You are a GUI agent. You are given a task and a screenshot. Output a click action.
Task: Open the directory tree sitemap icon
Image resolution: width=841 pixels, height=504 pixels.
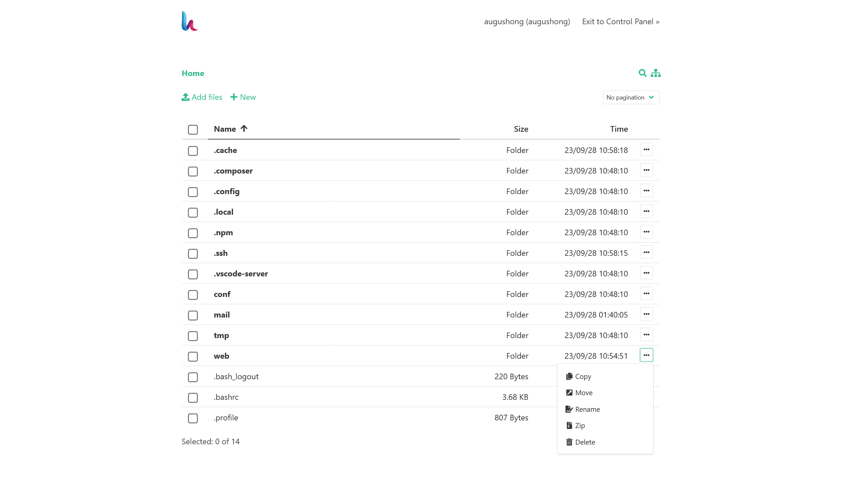tap(655, 73)
